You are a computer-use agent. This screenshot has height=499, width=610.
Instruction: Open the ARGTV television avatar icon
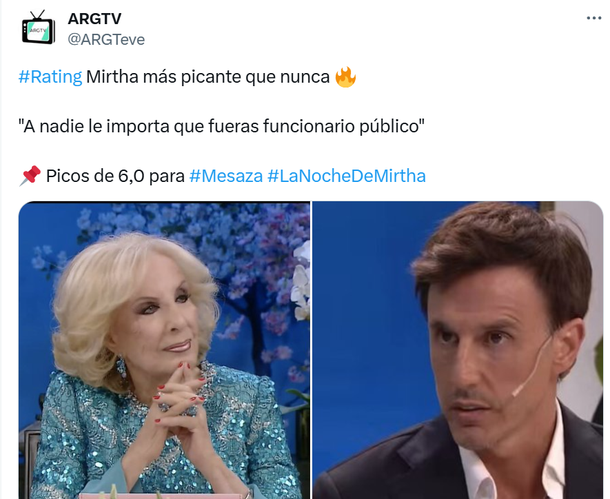click(38, 27)
